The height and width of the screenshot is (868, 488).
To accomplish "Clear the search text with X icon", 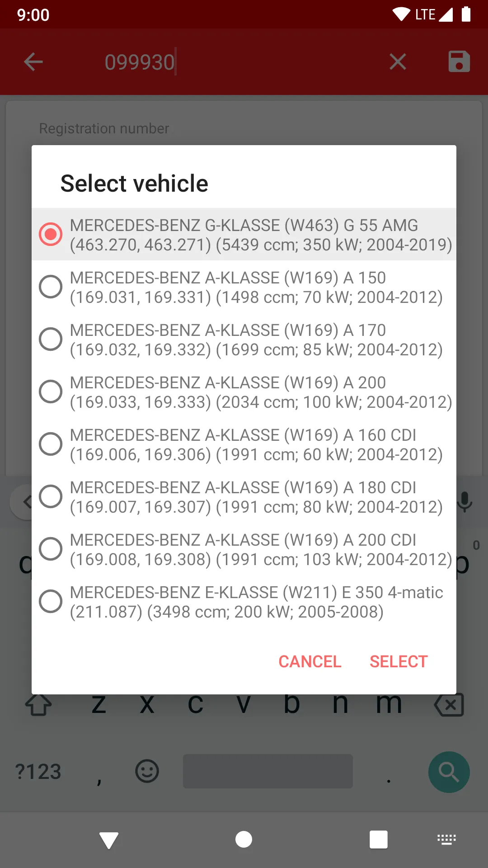I will (398, 62).
